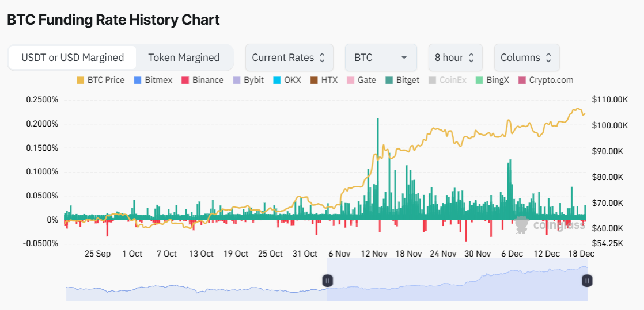The height and width of the screenshot is (310, 644).
Task: Click the $60.00K price axis label
Action: pos(608,228)
